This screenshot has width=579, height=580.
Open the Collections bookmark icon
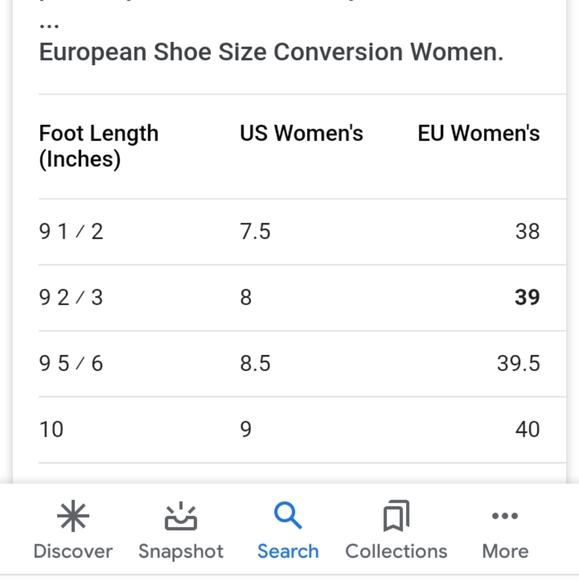[x=396, y=516]
